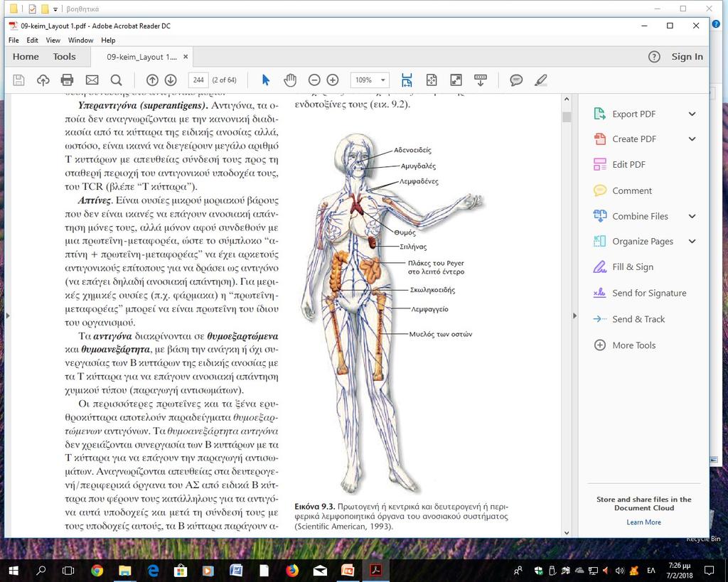Open the Window menu
728x582 pixels.
coord(81,41)
